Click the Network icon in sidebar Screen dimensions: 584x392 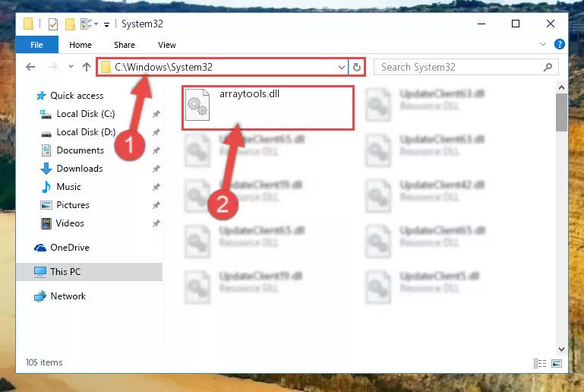click(x=40, y=296)
